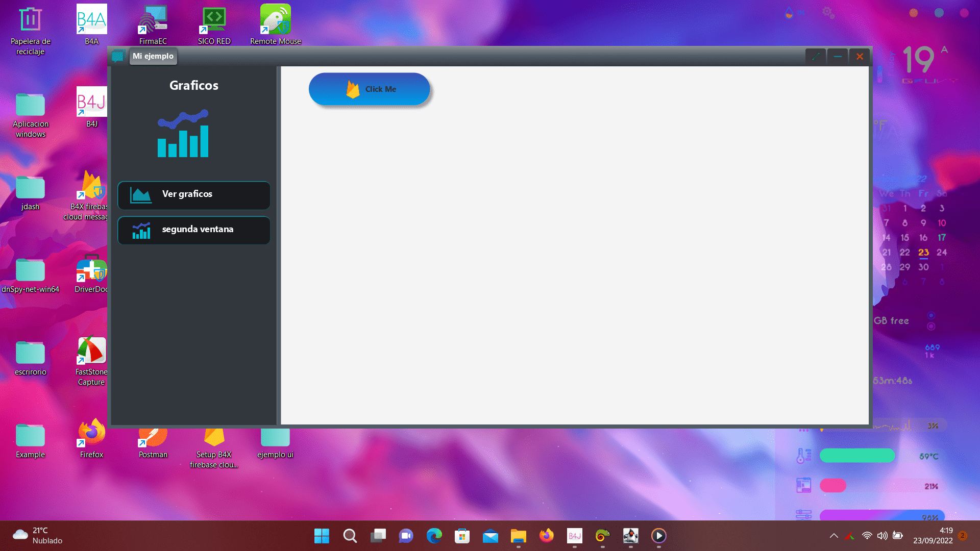
Task: Click the green temperature progress bar
Action: point(857,456)
